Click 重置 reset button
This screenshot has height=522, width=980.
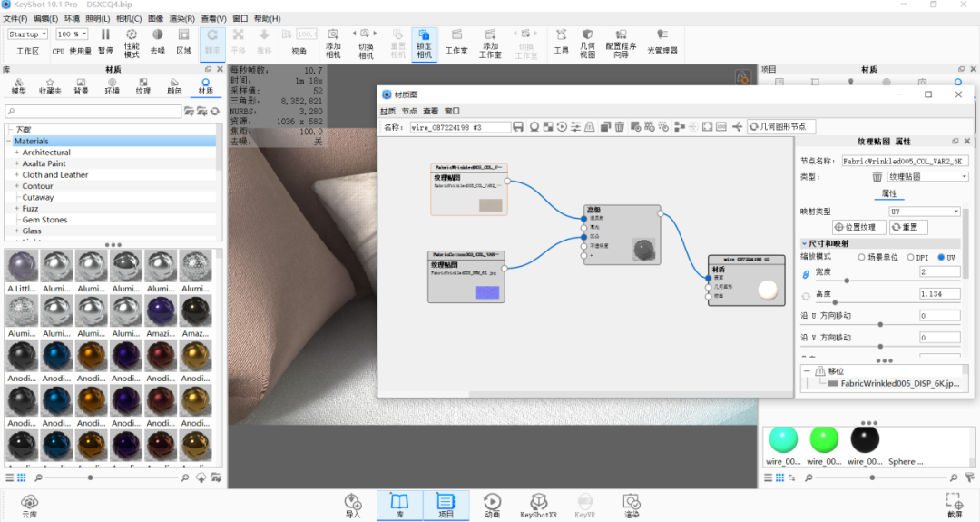pos(908,227)
